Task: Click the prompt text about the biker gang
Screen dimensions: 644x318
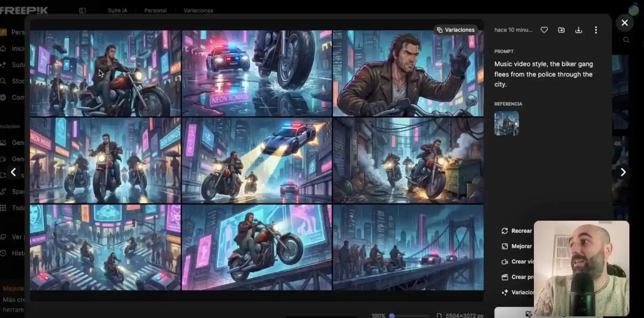Action: [x=543, y=74]
